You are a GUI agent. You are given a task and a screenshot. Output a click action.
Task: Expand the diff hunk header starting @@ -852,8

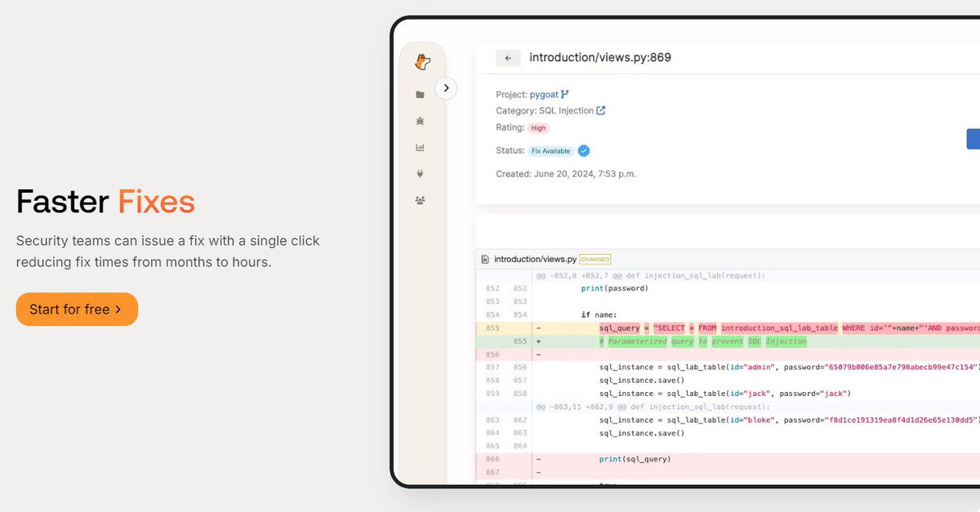click(650, 276)
